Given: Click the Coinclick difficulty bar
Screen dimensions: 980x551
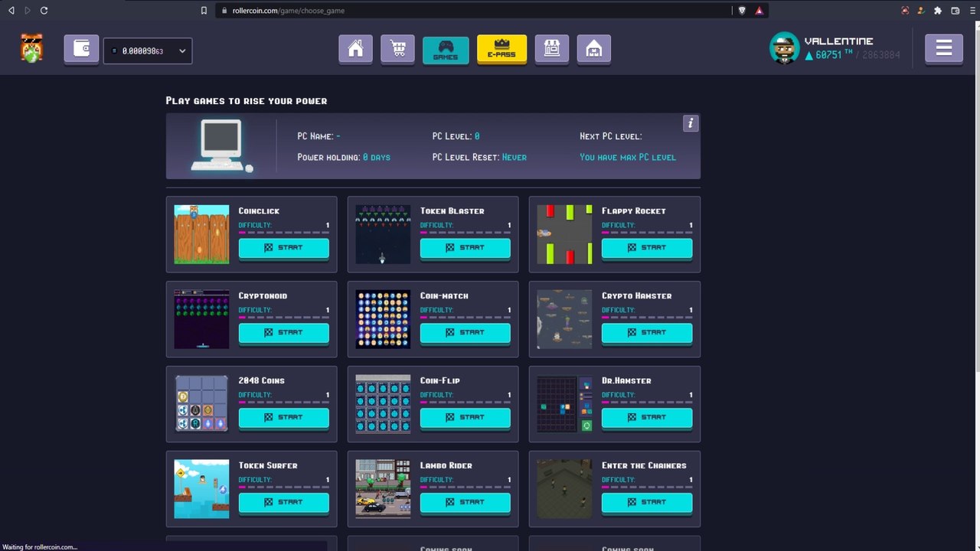Looking at the screenshot, I should pyautogui.click(x=284, y=231).
